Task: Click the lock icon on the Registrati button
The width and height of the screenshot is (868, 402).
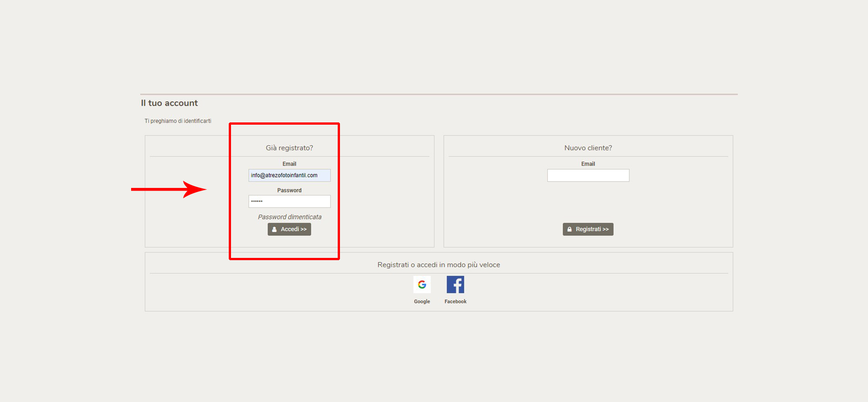Action: coord(570,229)
